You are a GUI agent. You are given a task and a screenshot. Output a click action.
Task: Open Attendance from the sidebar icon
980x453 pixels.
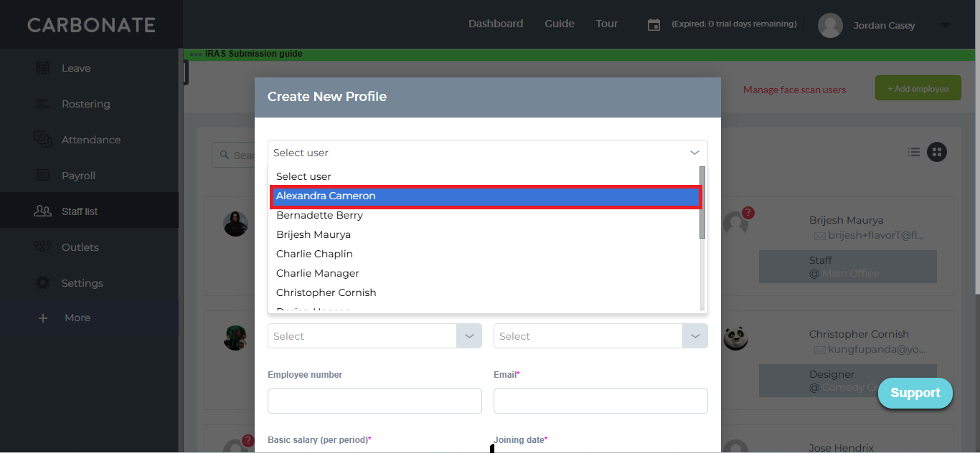pyautogui.click(x=43, y=139)
